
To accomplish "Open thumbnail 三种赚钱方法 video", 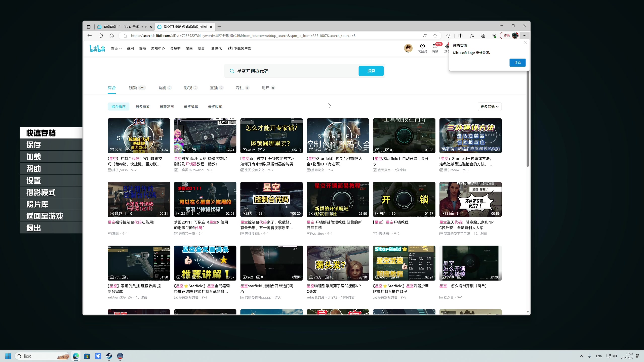I will (470, 136).
